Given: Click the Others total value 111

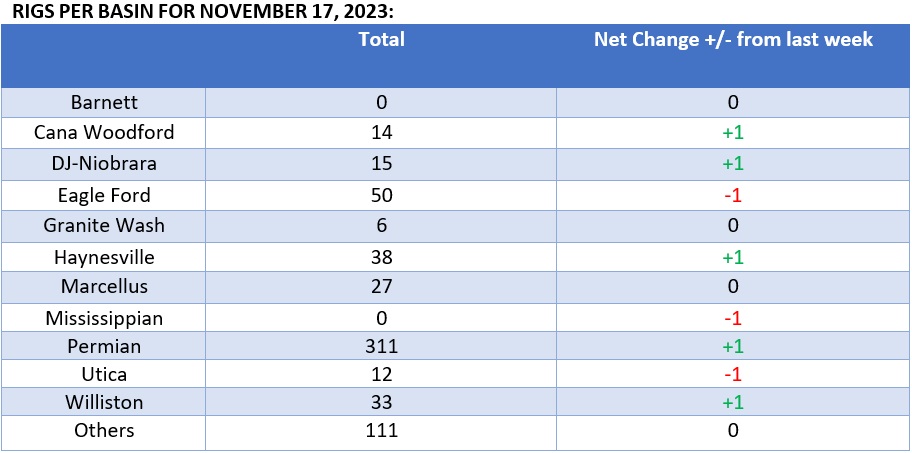Looking at the screenshot, I should tap(381, 430).
